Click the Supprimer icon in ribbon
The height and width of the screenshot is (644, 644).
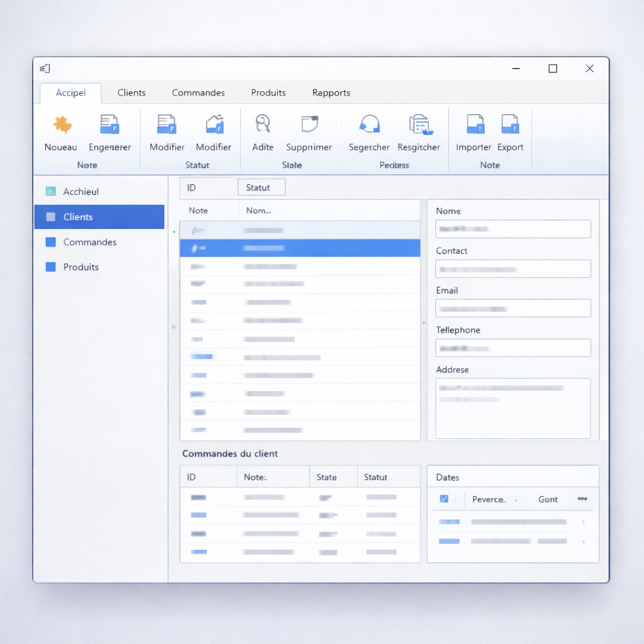point(309,124)
